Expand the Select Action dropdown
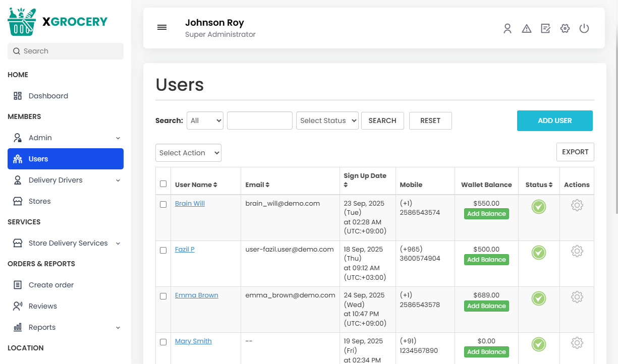The image size is (618, 364). [x=188, y=153]
